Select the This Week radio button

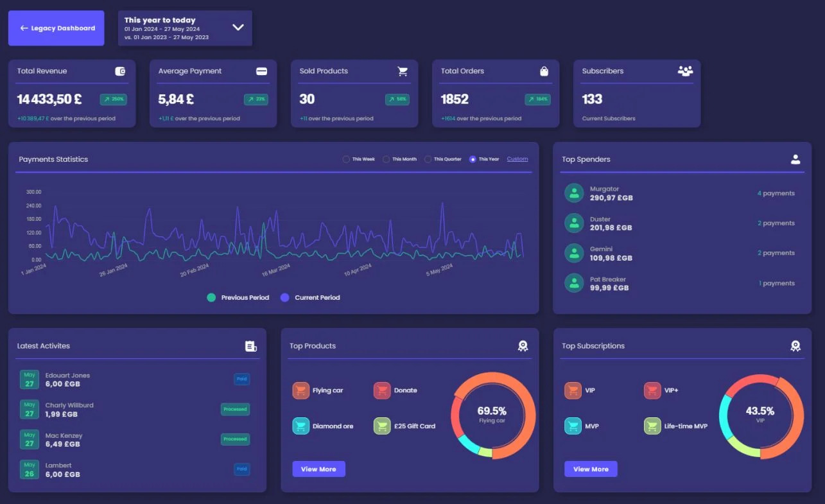coord(347,159)
